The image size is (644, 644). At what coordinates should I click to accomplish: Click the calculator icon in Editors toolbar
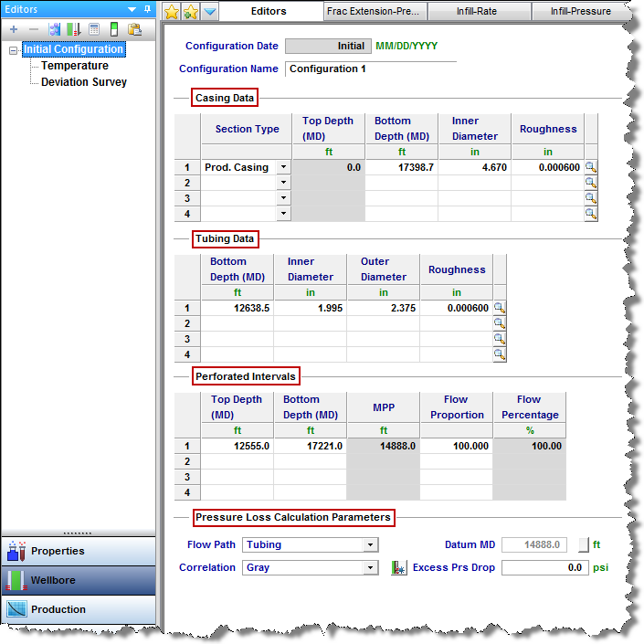click(x=94, y=29)
